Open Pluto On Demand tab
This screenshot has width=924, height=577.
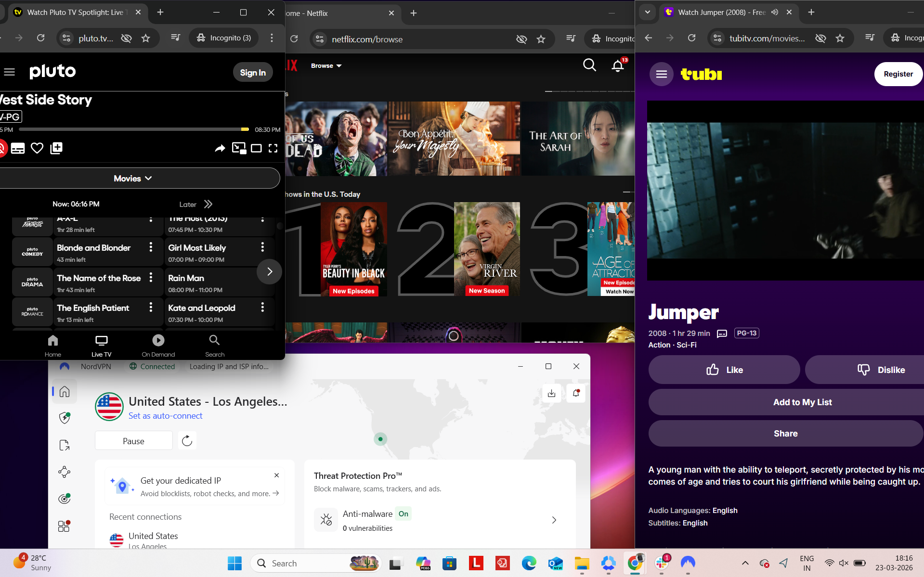coord(158,346)
